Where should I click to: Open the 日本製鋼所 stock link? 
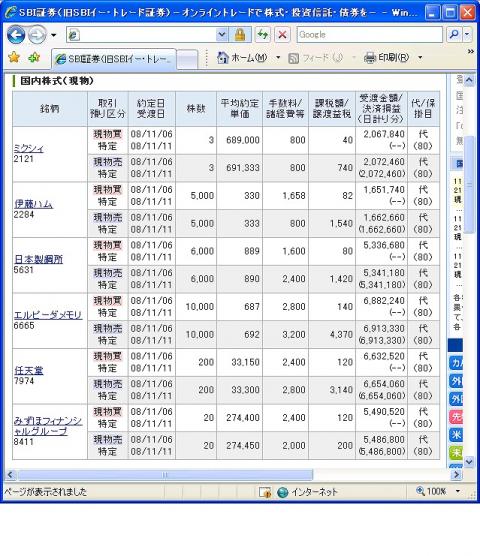coord(38,259)
